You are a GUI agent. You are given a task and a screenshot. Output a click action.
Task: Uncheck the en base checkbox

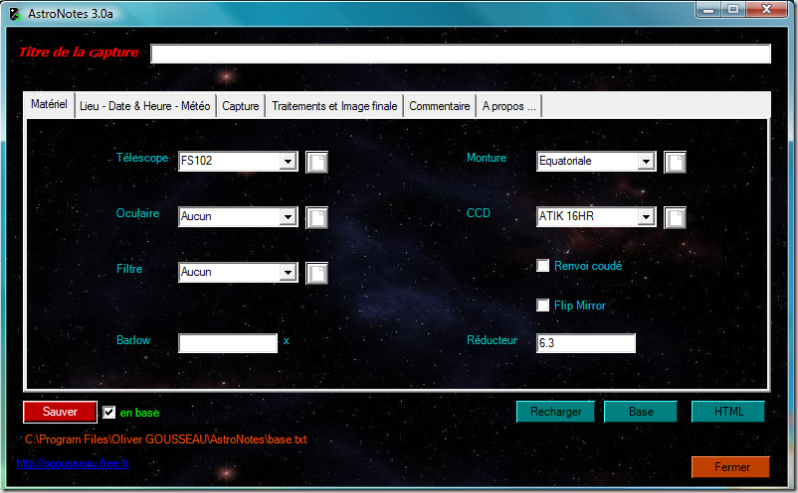(x=109, y=412)
